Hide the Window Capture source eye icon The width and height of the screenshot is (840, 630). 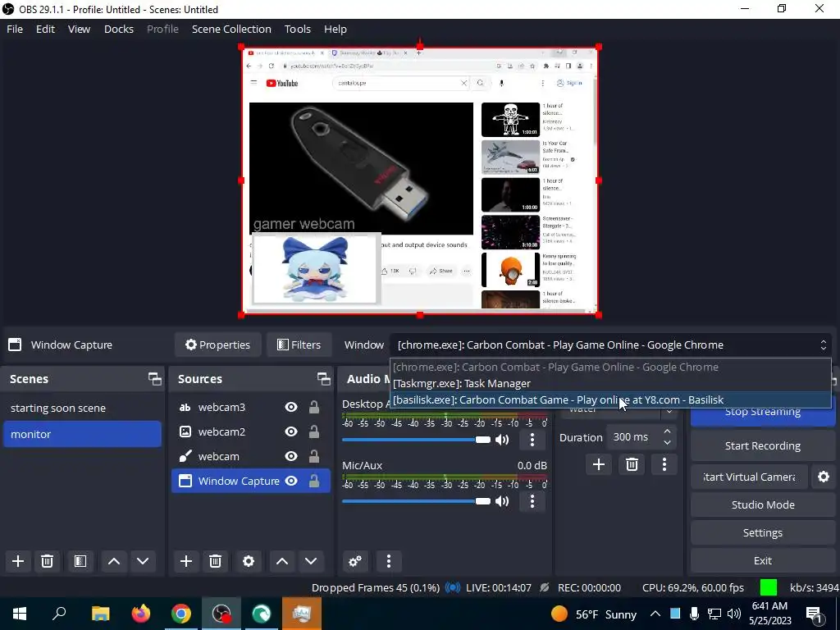coord(291,481)
